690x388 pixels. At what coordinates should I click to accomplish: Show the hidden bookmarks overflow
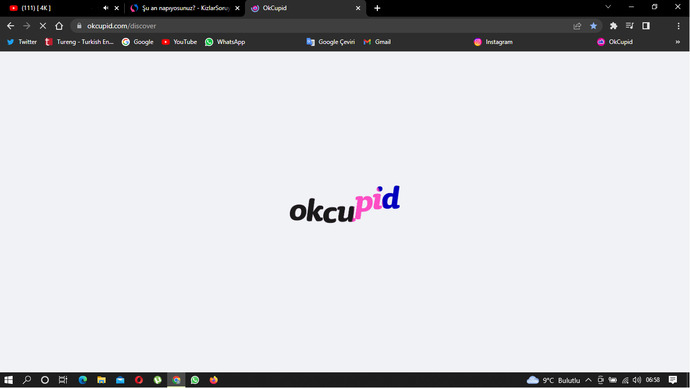click(x=678, y=42)
